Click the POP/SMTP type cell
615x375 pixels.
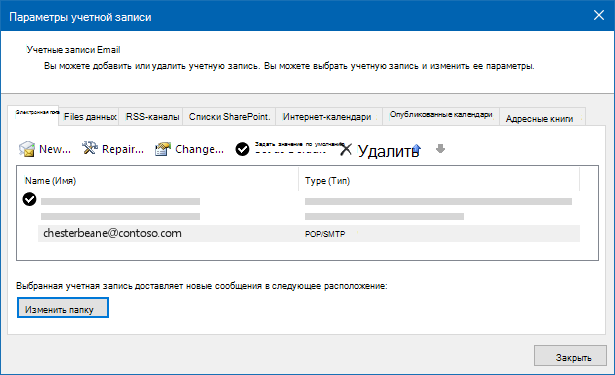(325, 234)
